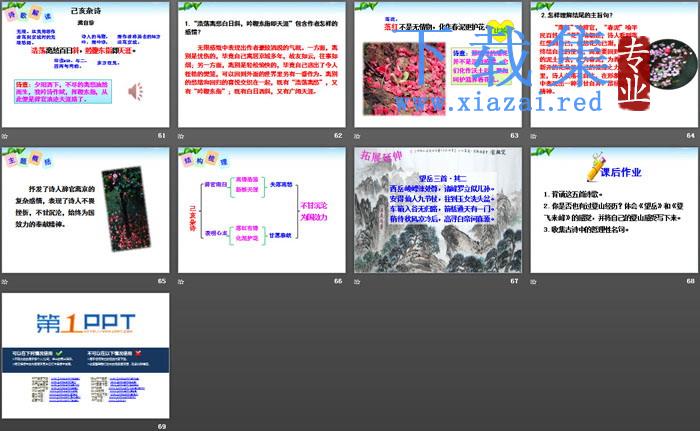The width and height of the screenshot is (700, 431).
Task: Click the slide number label 69
Action: 162,427
